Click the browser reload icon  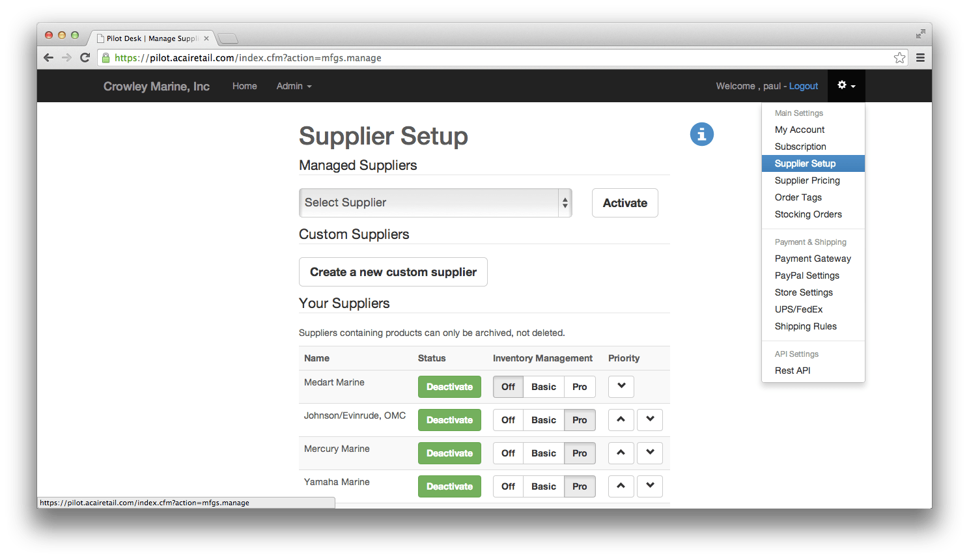(85, 57)
